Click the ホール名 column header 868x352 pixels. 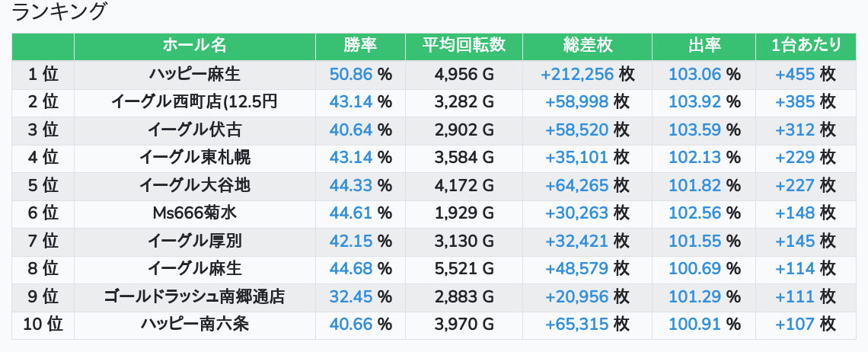click(195, 46)
